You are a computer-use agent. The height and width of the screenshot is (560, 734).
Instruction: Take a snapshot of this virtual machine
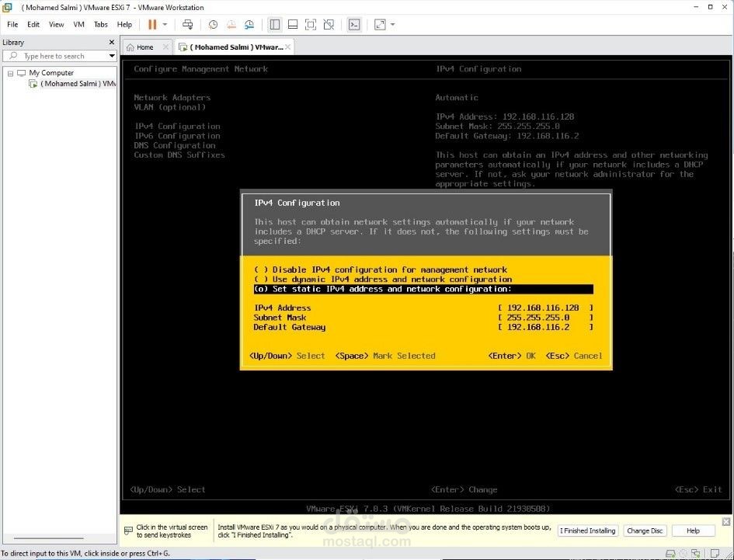coord(213,24)
